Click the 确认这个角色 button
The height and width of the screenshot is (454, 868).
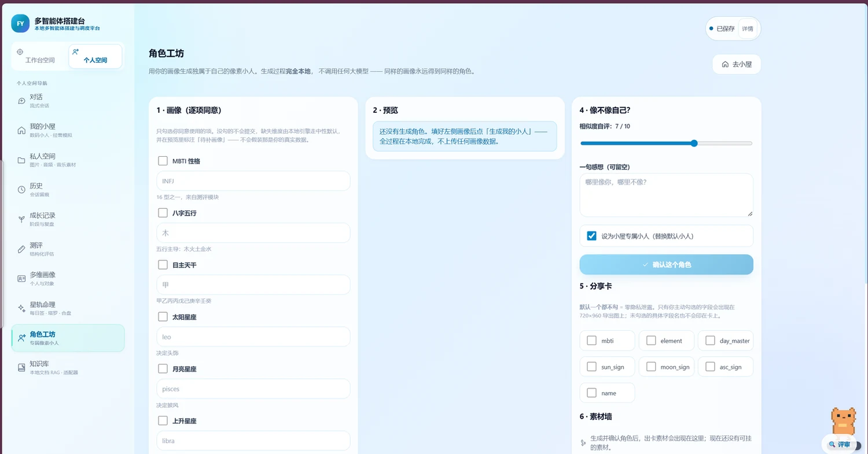[x=667, y=264]
